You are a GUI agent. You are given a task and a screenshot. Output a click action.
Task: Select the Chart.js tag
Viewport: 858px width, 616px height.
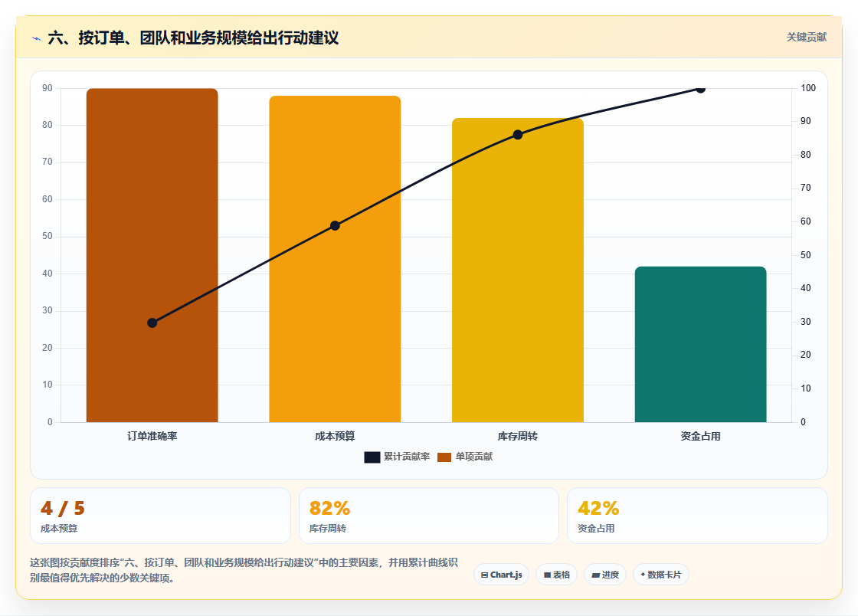pos(501,575)
